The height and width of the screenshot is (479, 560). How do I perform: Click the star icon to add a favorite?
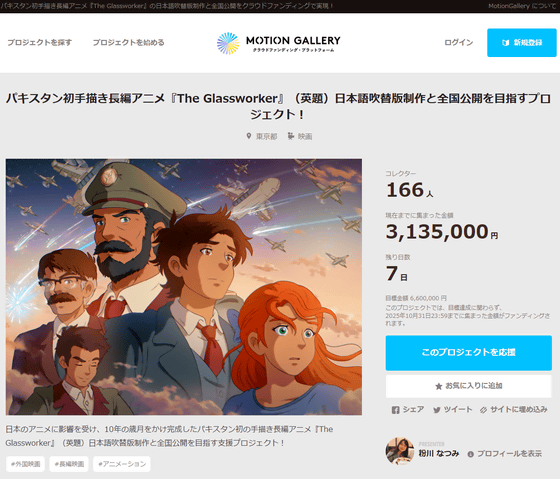coord(439,386)
